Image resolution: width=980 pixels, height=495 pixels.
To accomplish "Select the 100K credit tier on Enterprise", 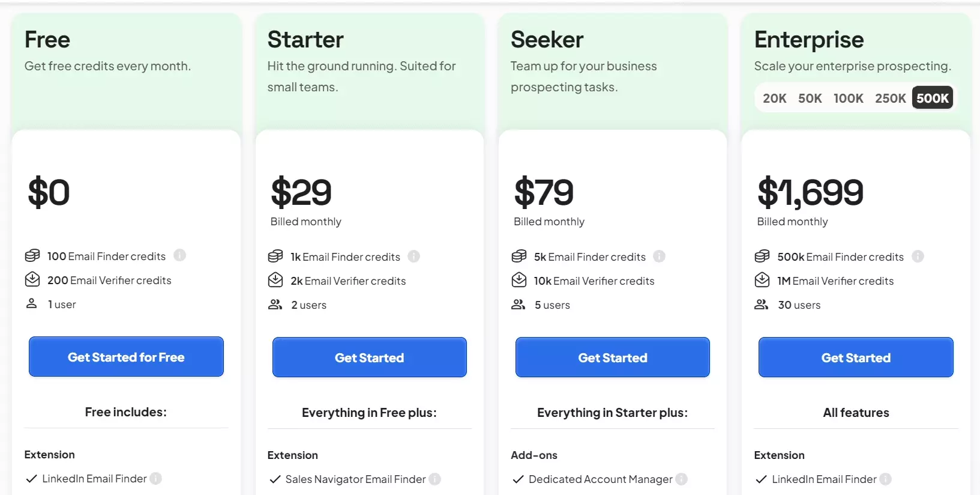I will [849, 98].
